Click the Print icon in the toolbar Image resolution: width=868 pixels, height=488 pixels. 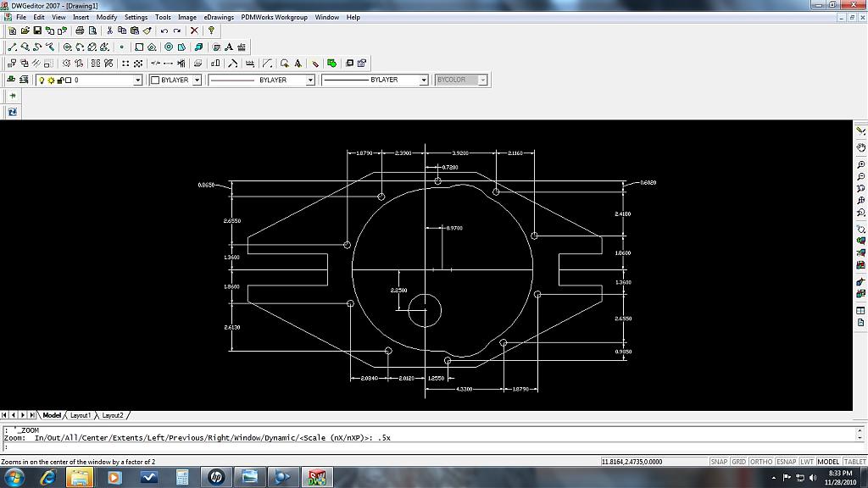[x=80, y=30]
